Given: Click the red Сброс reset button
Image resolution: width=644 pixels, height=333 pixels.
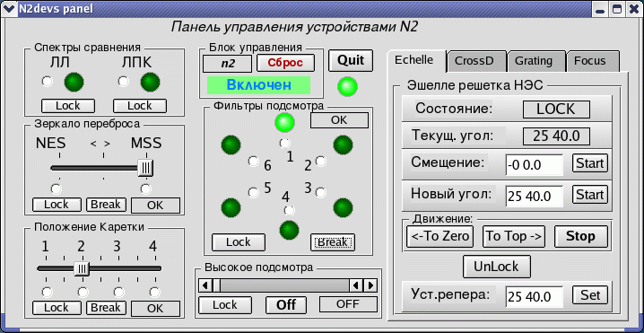Looking at the screenshot, I should pos(285,63).
